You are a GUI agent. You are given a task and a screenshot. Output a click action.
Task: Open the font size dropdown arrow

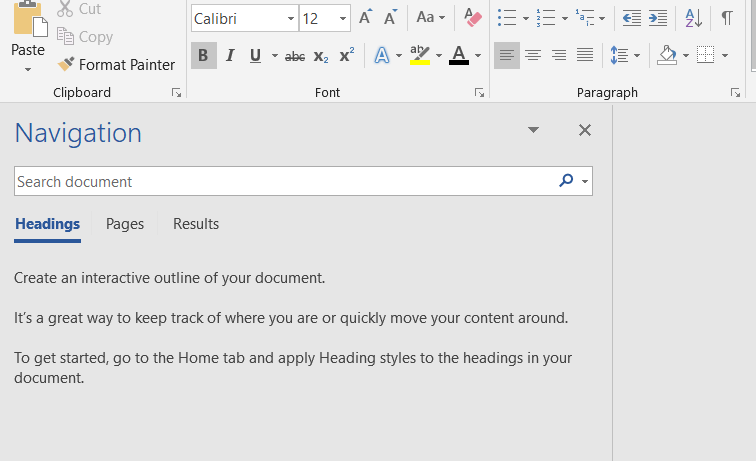click(342, 19)
